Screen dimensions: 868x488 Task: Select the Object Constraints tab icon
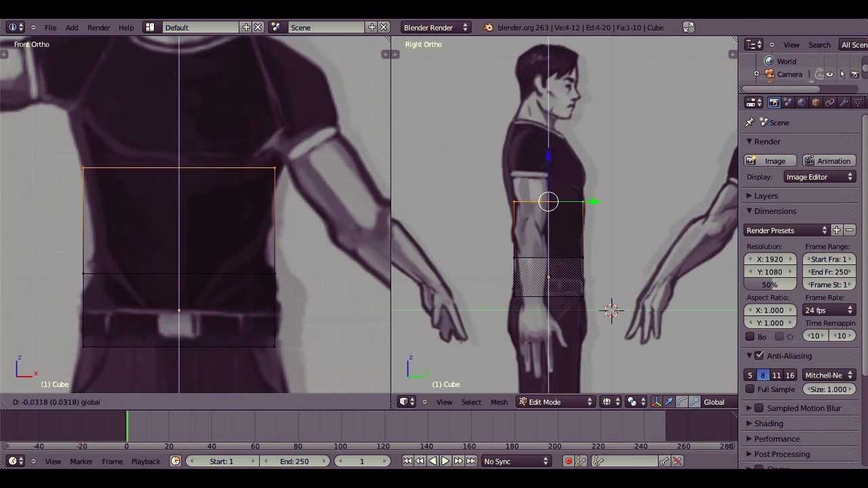point(829,103)
